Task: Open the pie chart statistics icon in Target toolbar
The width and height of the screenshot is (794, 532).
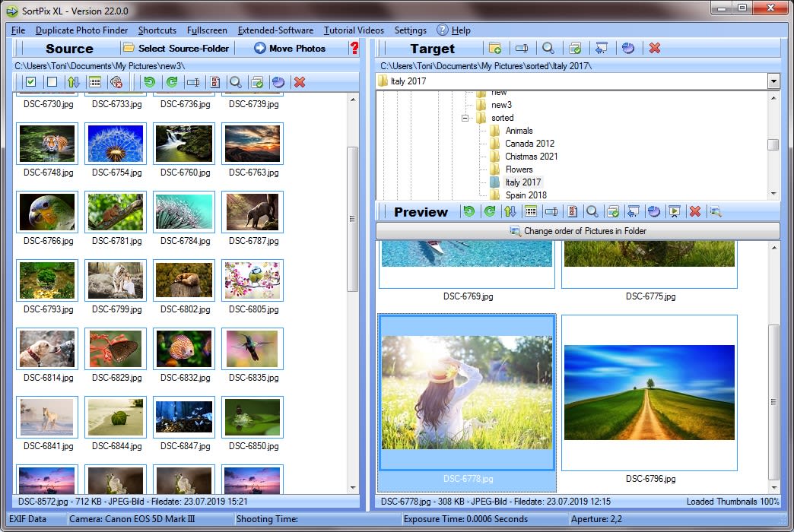Action: [627, 48]
